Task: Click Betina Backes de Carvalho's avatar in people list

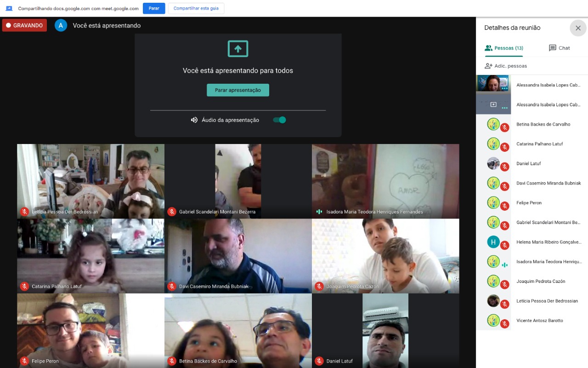Action: point(493,124)
